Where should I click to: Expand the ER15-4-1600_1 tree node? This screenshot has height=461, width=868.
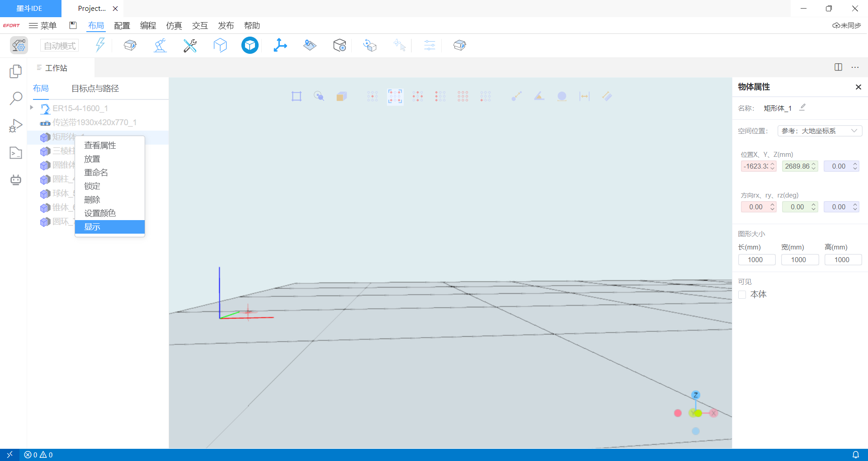[x=32, y=108]
